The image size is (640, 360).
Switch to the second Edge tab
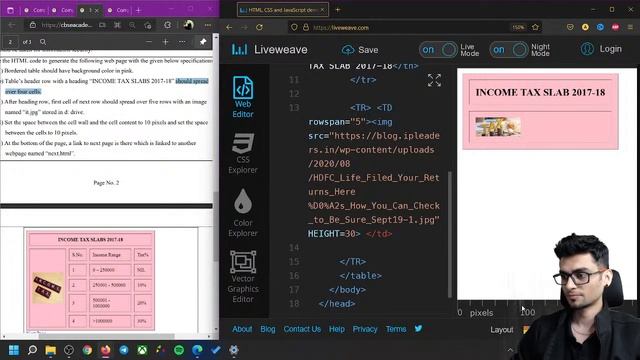62,10
